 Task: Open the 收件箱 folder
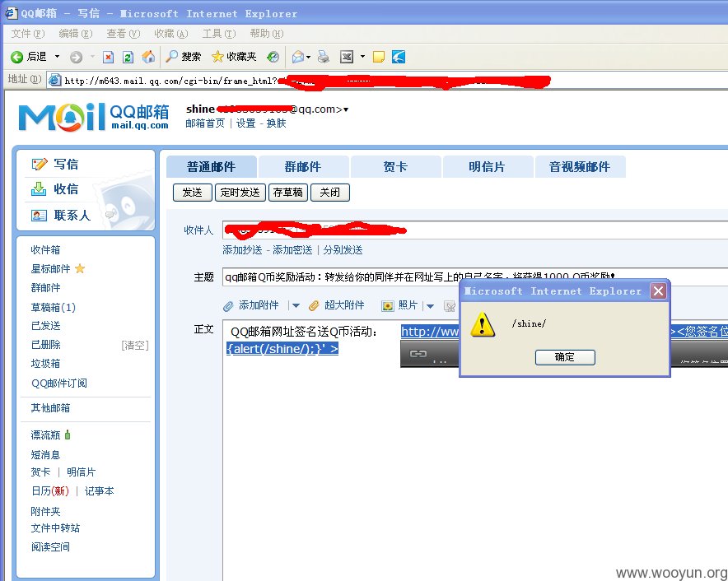pos(45,249)
